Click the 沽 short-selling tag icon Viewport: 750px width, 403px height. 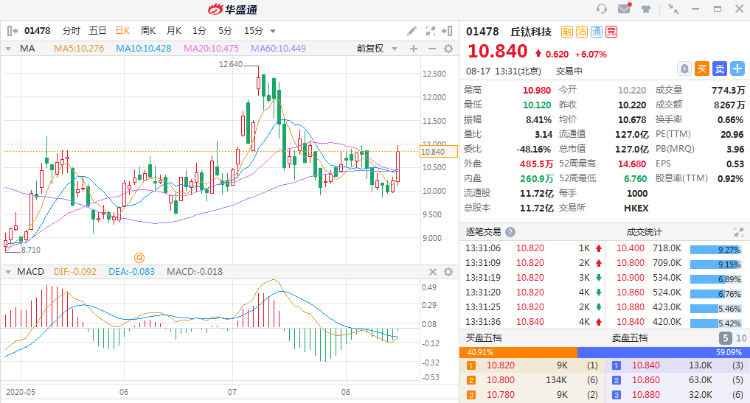[x=582, y=32]
